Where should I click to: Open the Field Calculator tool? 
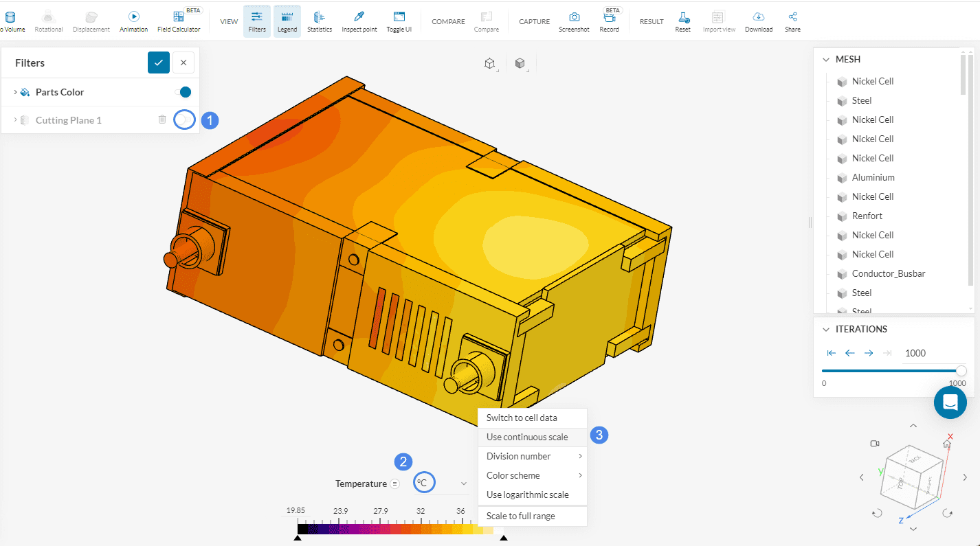click(179, 21)
